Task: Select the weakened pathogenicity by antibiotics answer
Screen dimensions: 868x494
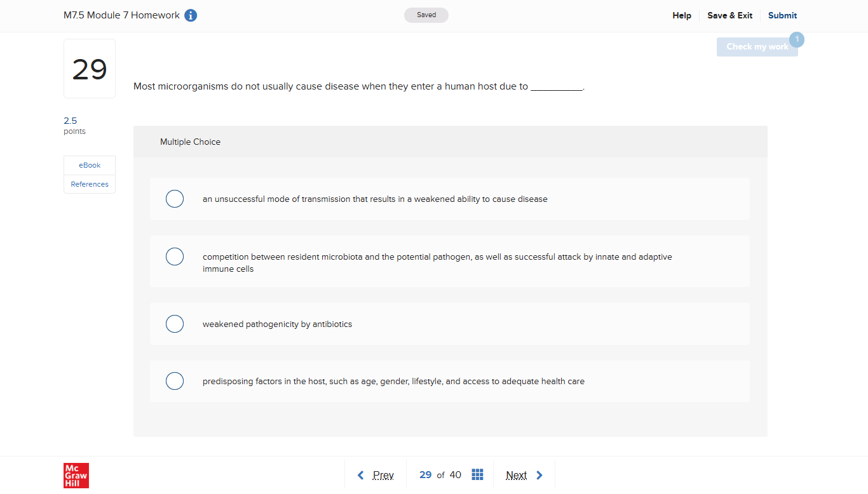Action: coord(175,324)
